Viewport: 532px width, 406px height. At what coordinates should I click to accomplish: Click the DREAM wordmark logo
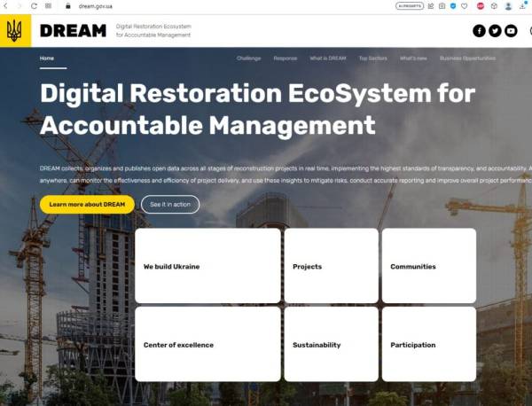[x=73, y=31]
